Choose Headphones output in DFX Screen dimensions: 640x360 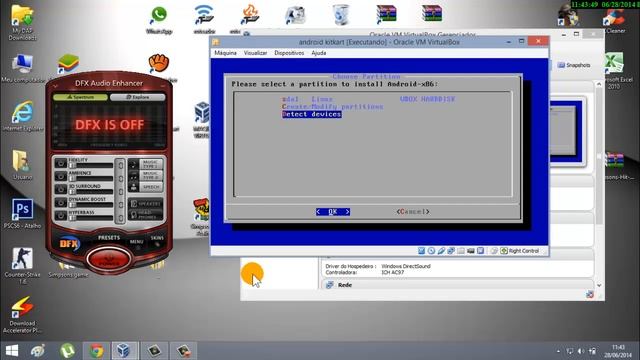pyautogui.click(x=146, y=215)
